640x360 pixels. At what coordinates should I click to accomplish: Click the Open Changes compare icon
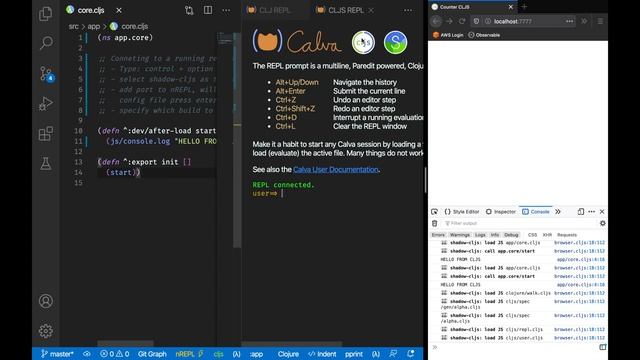point(189,10)
